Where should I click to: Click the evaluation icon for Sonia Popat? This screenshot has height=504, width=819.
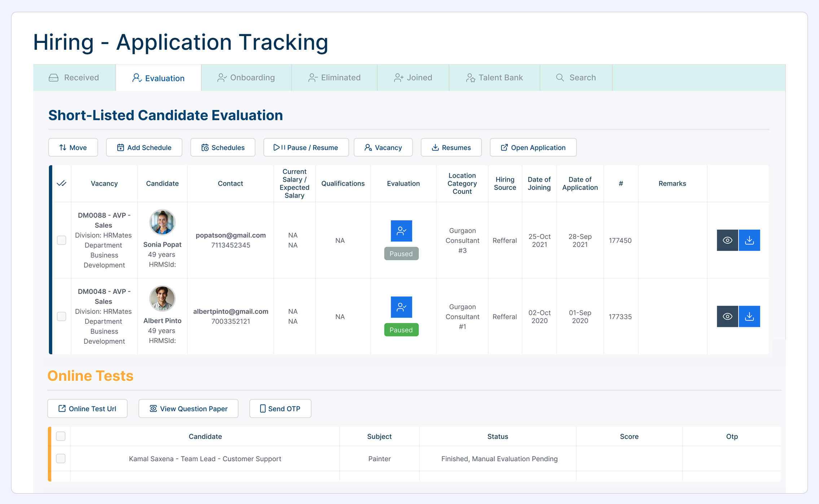coord(401,231)
